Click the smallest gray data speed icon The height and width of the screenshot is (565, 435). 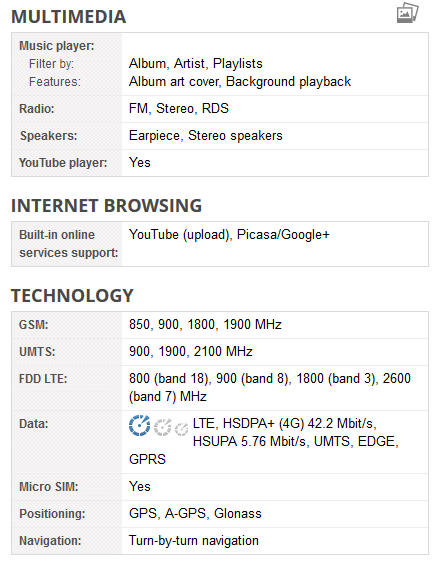coord(181,428)
